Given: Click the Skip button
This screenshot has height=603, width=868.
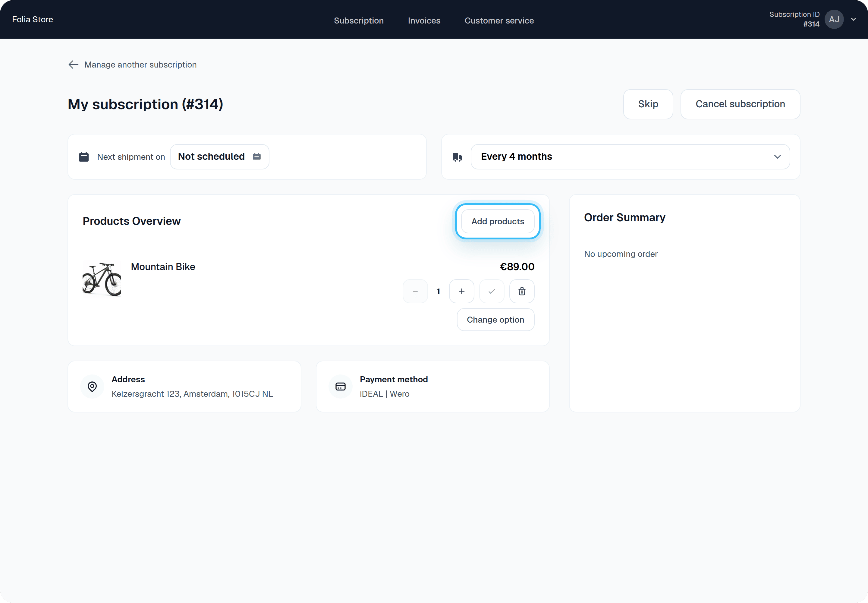Looking at the screenshot, I should pos(648,104).
